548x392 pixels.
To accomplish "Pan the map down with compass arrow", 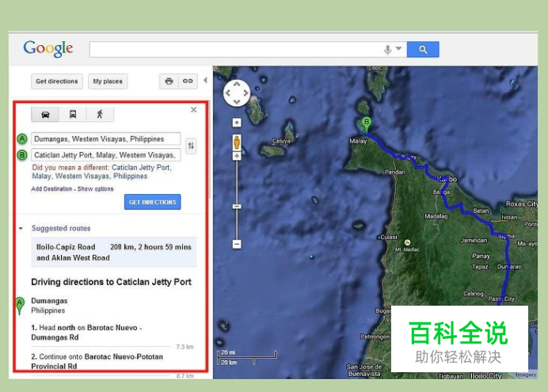I will (x=237, y=102).
